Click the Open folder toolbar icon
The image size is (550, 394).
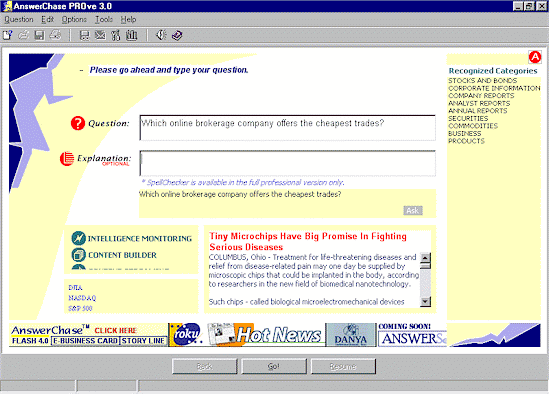coord(24,35)
